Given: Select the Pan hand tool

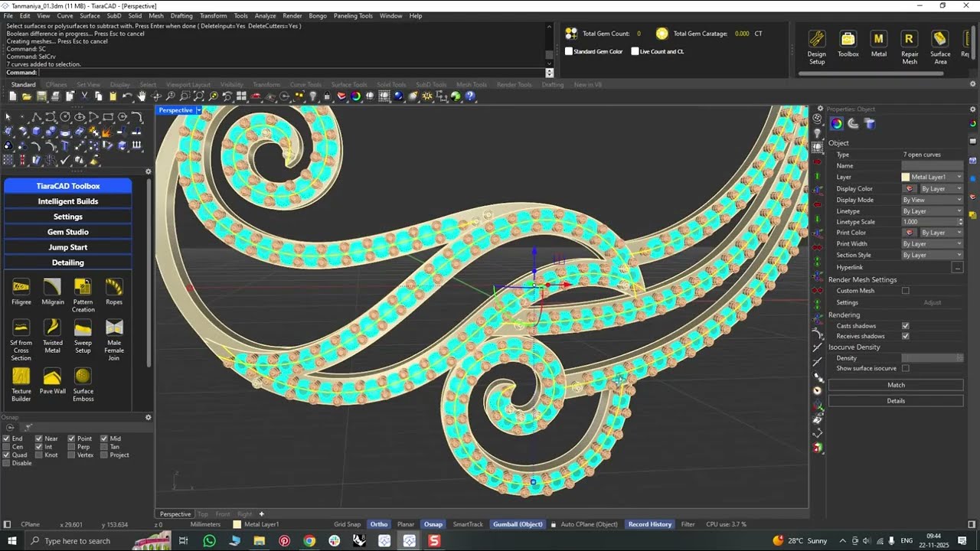Looking at the screenshot, I should pyautogui.click(x=142, y=96).
